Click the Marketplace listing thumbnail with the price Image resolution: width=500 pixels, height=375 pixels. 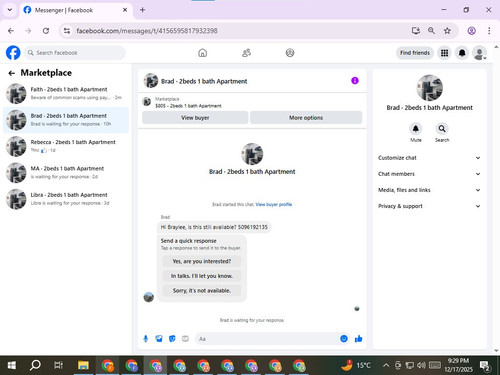pyautogui.click(x=147, y=102)
